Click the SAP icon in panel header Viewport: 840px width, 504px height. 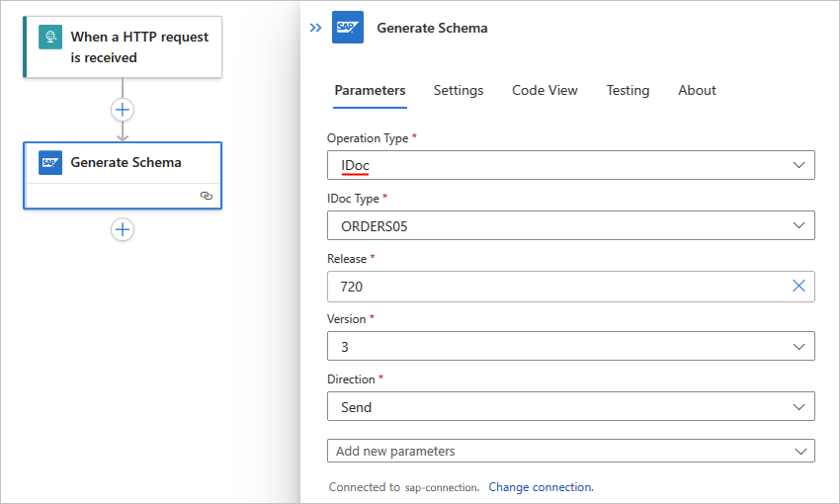tap(348, 28)
